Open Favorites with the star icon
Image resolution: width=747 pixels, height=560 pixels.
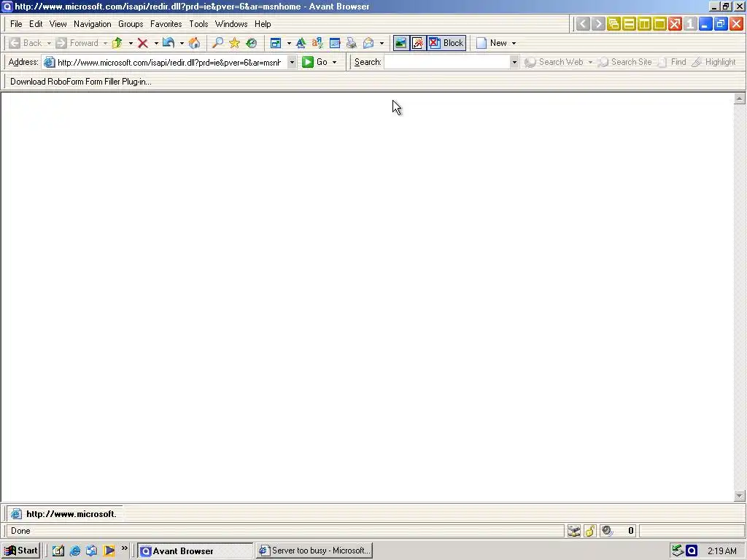[x=234, y=43]
